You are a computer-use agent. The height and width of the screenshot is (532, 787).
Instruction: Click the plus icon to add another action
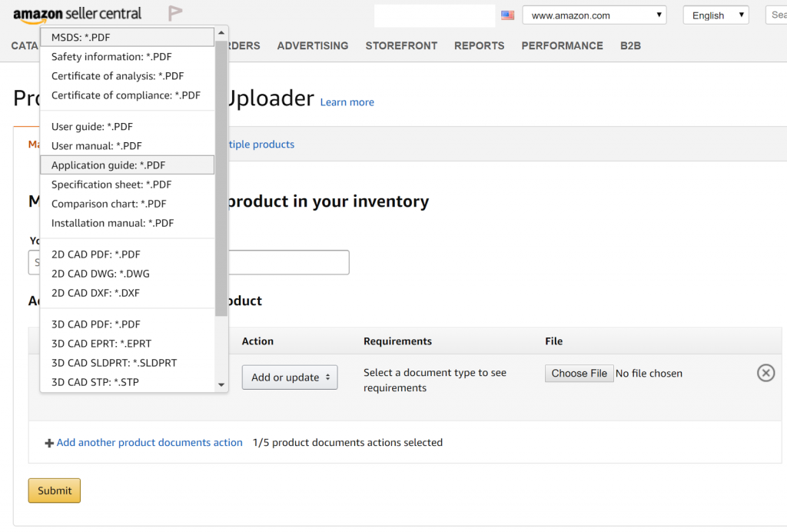49,443
